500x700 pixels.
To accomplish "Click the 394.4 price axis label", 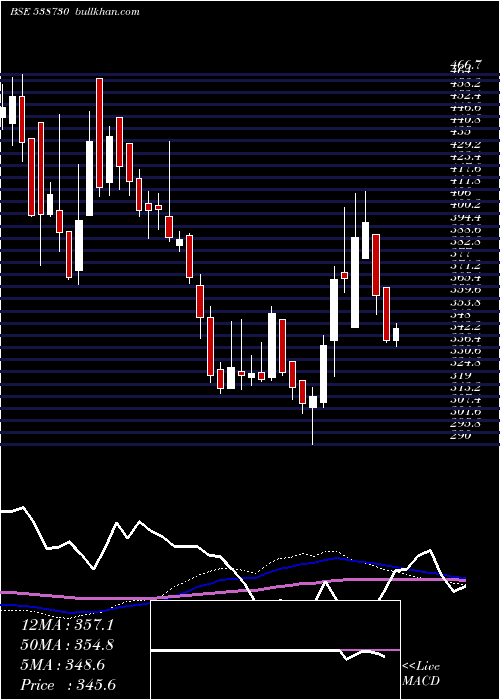I will (465, 217).
